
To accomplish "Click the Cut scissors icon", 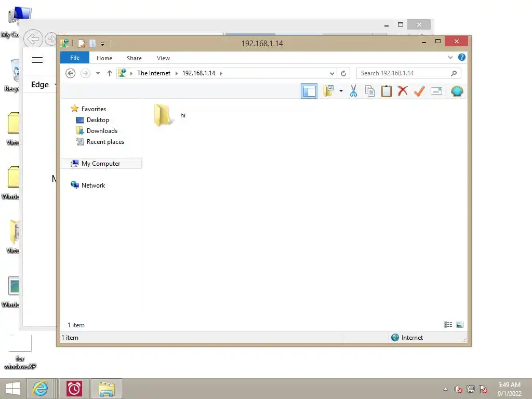I will pyautogui.click(x=353, y=91).
